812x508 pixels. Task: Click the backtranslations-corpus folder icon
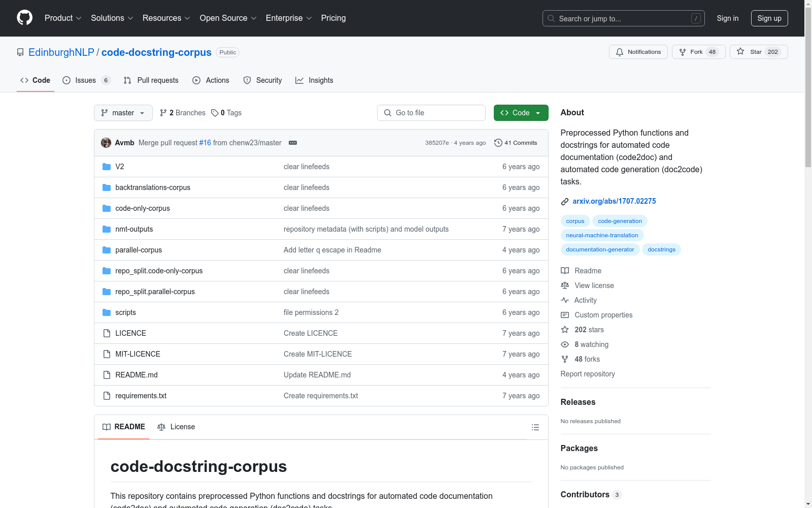tap(107, 187)
